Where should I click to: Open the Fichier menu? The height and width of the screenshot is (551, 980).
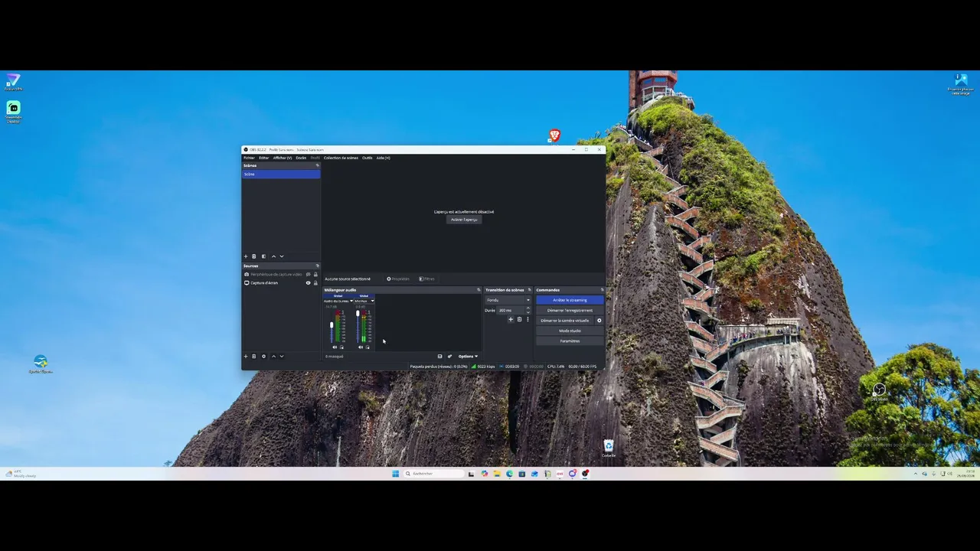point(249,158)
